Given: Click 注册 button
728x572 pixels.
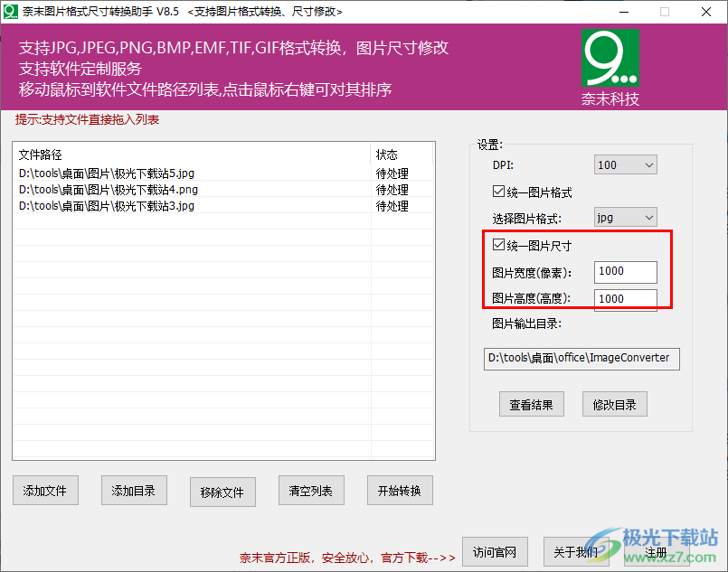Looking at the screenshot, I should tap(657, 551).
